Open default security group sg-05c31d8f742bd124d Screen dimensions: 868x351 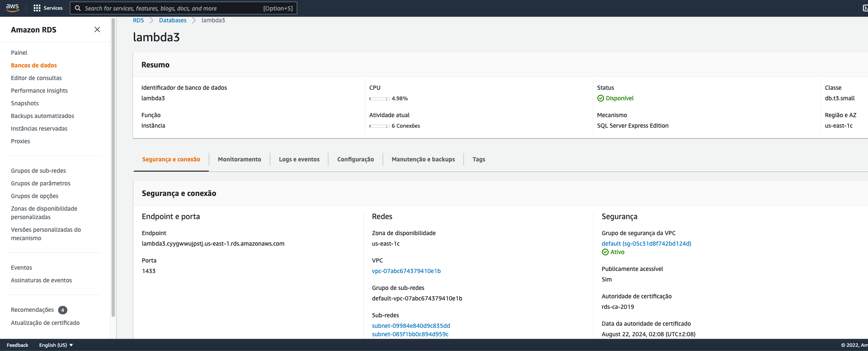646,244
